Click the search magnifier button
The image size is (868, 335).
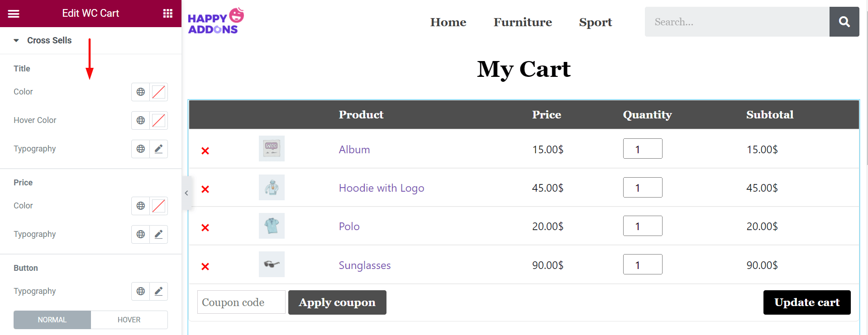pos(844,22)
